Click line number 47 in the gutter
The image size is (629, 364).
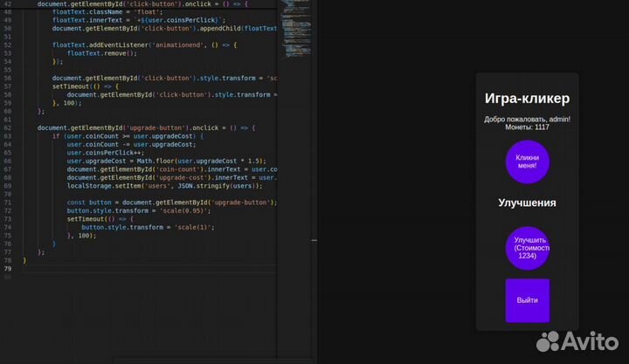[7, 4]
